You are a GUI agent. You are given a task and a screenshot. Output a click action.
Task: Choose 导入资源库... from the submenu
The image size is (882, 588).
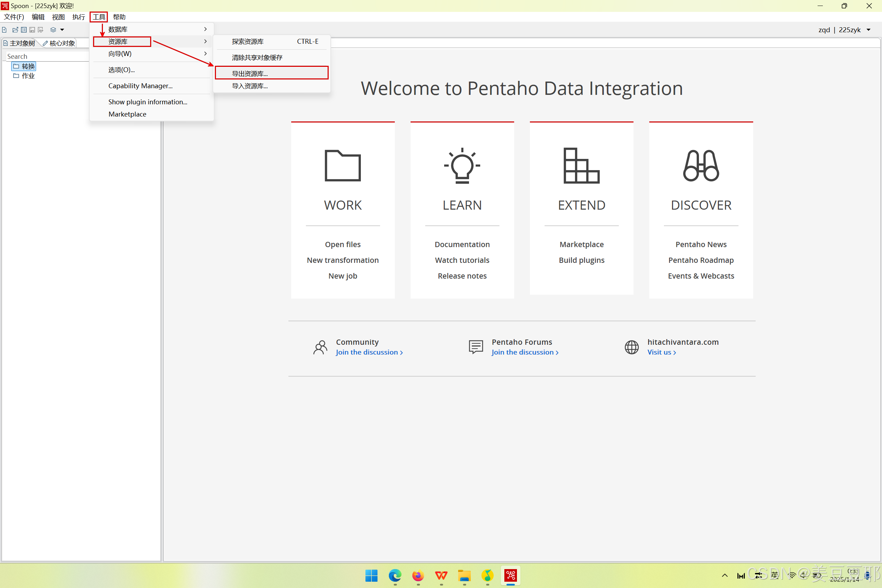point(250,86)
